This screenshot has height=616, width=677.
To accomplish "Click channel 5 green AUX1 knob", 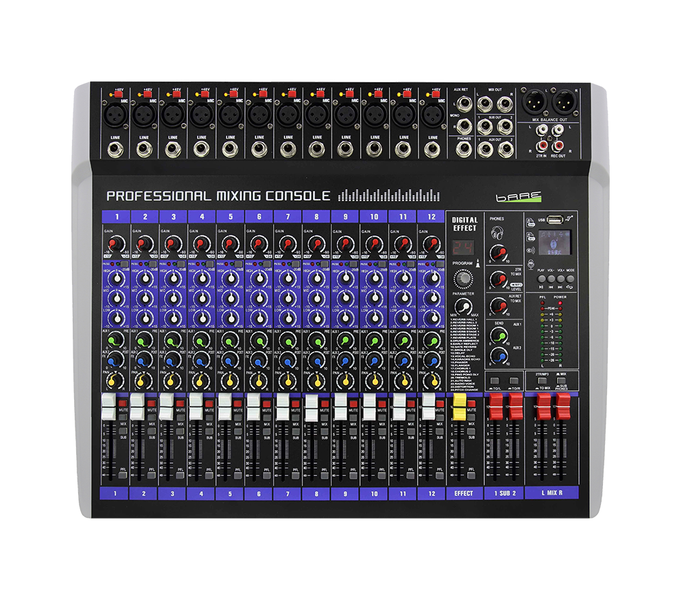I will pyautogui.click(x=230, y=340).
